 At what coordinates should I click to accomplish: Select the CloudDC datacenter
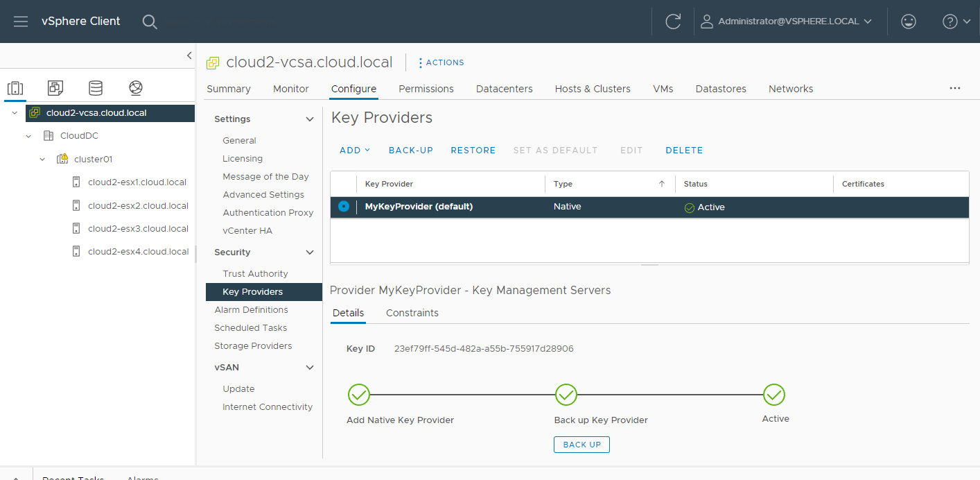79,136
